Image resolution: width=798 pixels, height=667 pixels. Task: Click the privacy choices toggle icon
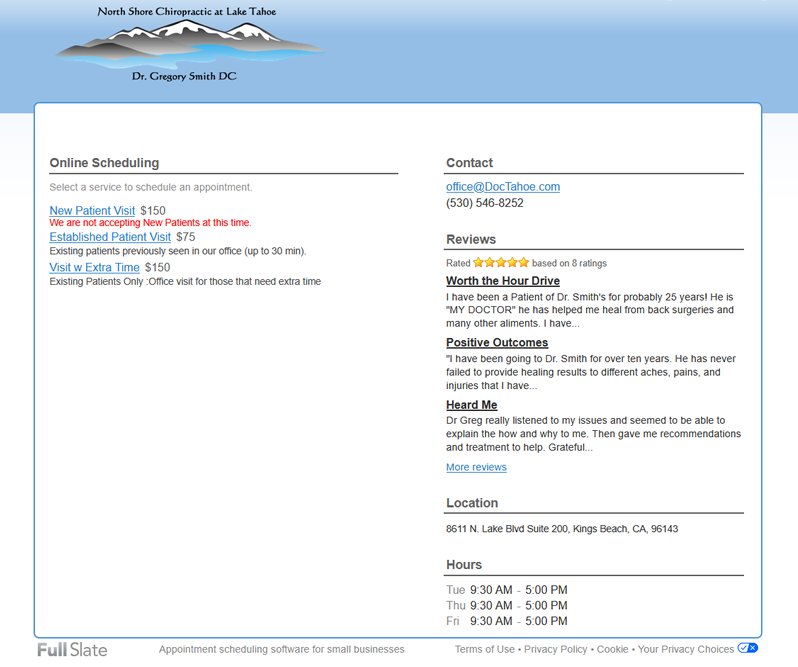(x=747, y=649)
